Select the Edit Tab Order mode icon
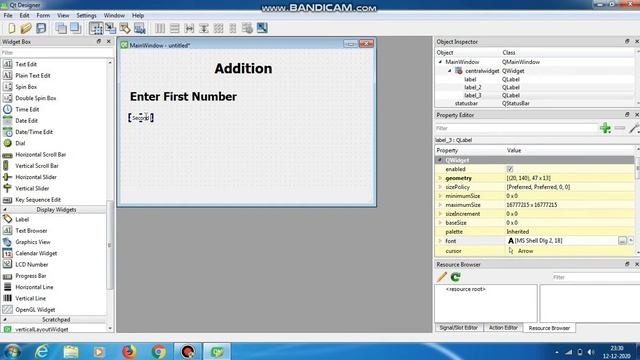The width and height of the screenshot is (640, 360). (140, 28)
